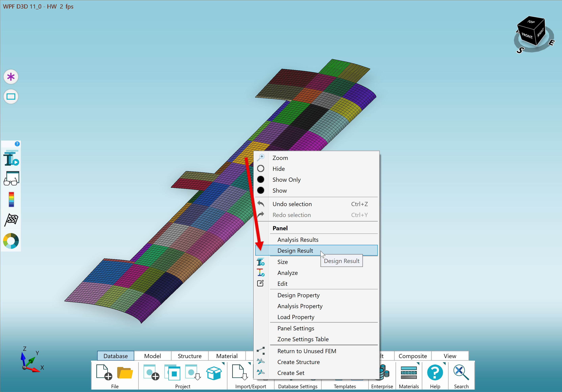Screen dimensions: 562x392
Task: Open the Materials layered icon
Action: tap(409, 373)
